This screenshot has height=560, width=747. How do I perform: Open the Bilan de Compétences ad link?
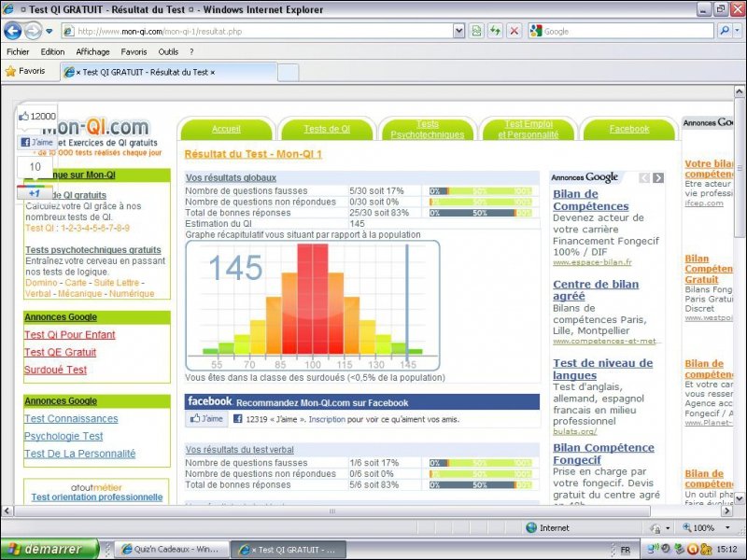(x=590, y=200)
